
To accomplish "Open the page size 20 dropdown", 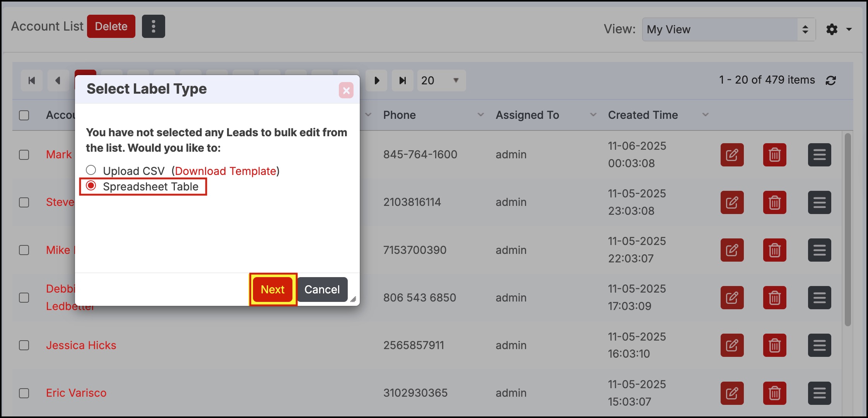I will click(441, 81).
